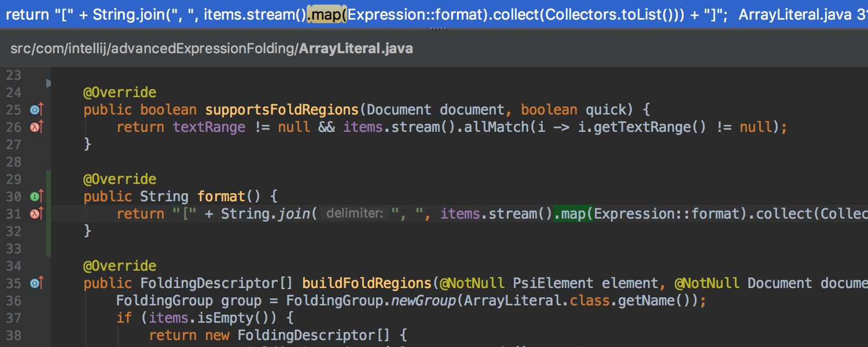Click Expression::format on line 31

[667, 214]
